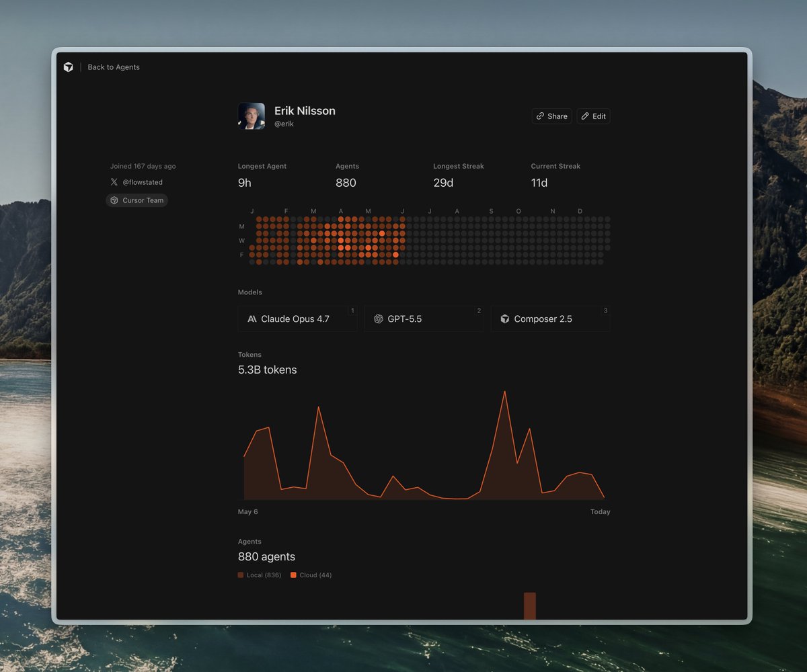Select the Claude Opus 4.7 model card
This screenshot has height=672, width=807.
(297, 319)
